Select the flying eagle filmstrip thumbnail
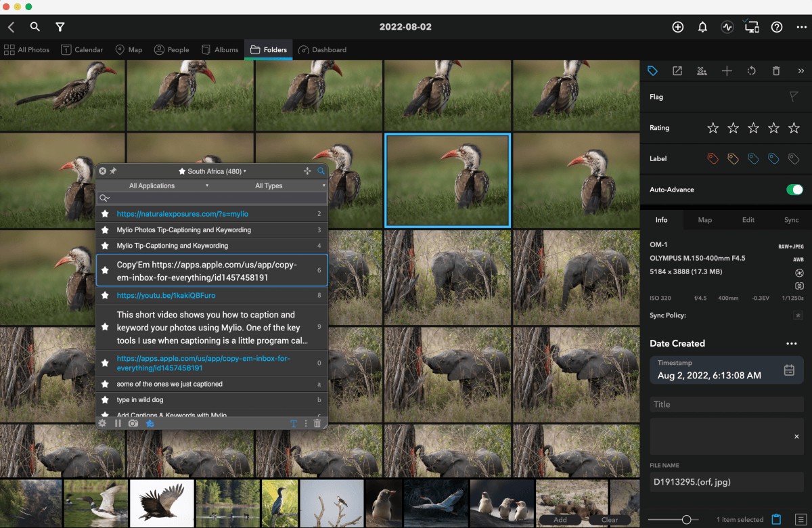Image resolution: width=812 pixels, height=528 pixels. point(162,504)
